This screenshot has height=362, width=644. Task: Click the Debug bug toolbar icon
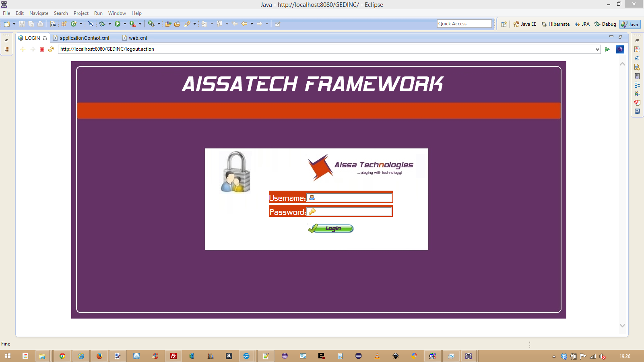click(x=102, y=24)
